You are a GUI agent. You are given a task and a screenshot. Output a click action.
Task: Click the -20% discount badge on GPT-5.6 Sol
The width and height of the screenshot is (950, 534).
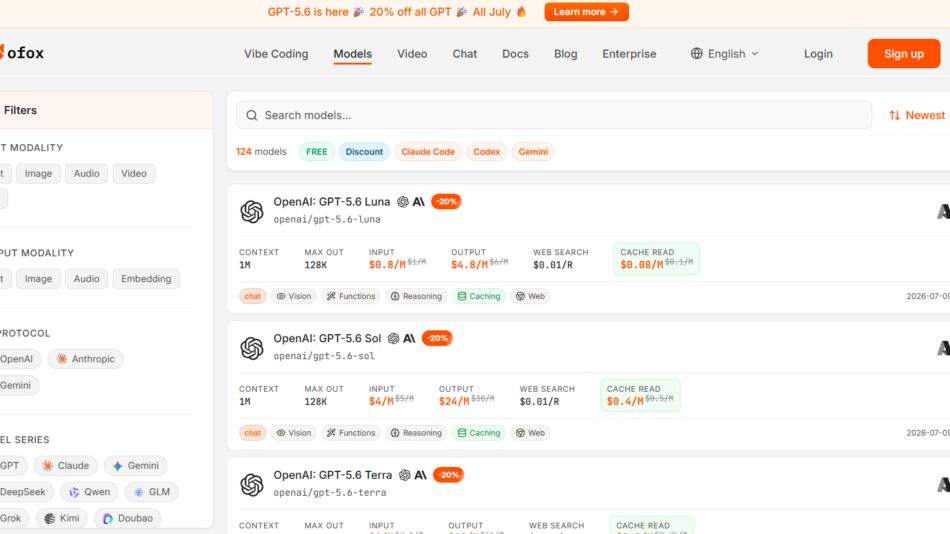point(437,338)
